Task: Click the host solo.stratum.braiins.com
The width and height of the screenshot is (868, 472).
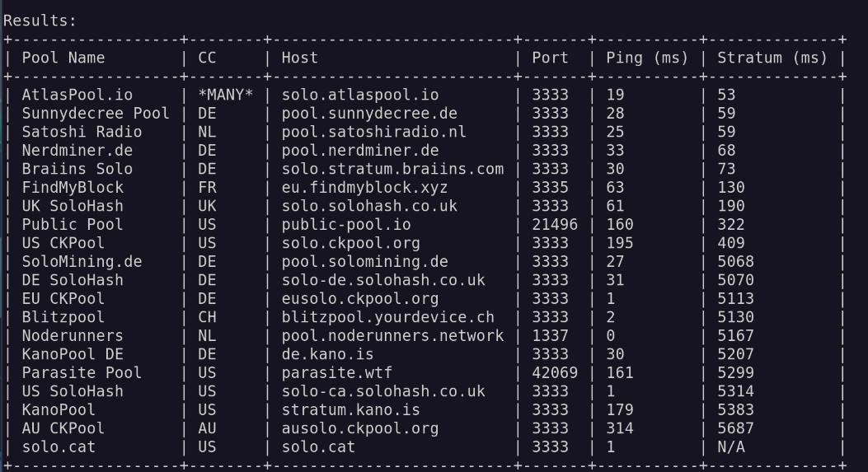Action: pos(392,169)
